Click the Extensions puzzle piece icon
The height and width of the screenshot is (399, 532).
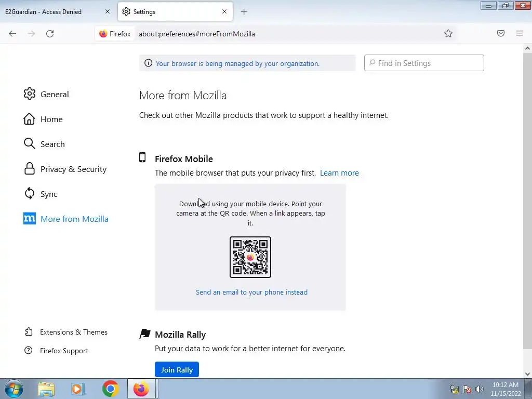coord(29,331)
